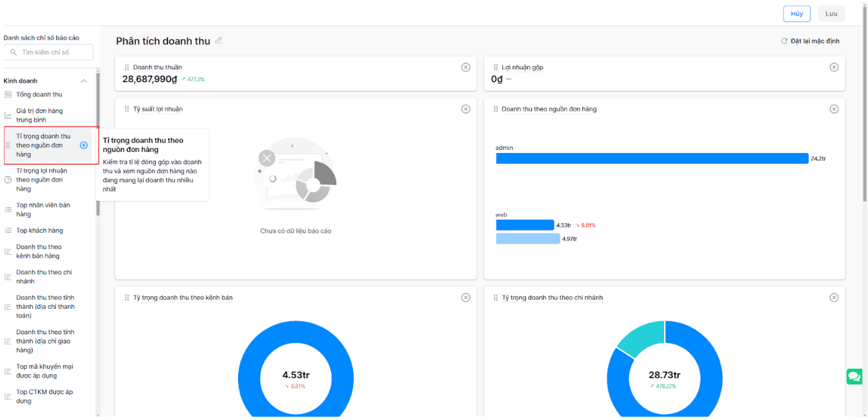Click the admin revenue bar in chart

click(652, 158)
